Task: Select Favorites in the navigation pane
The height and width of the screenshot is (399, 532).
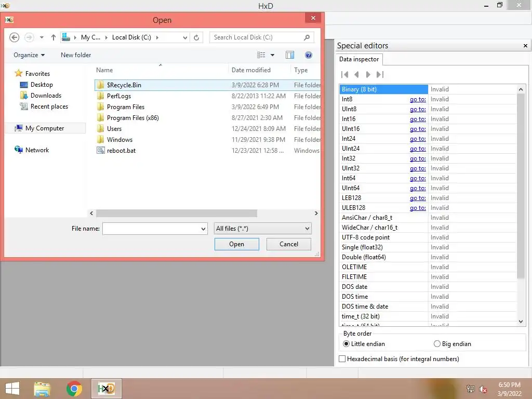Action: [x=37, y=74]
